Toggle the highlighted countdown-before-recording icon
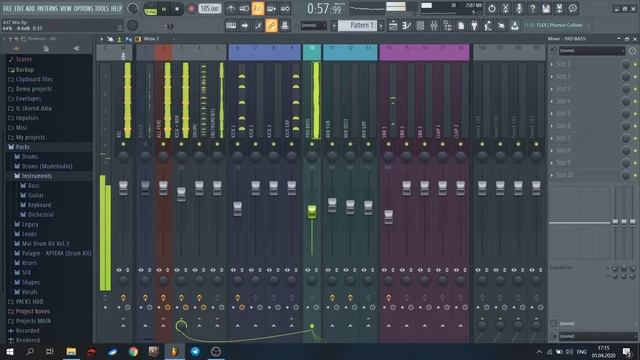This screenshot has width=640, height=360. coord(258,9)
